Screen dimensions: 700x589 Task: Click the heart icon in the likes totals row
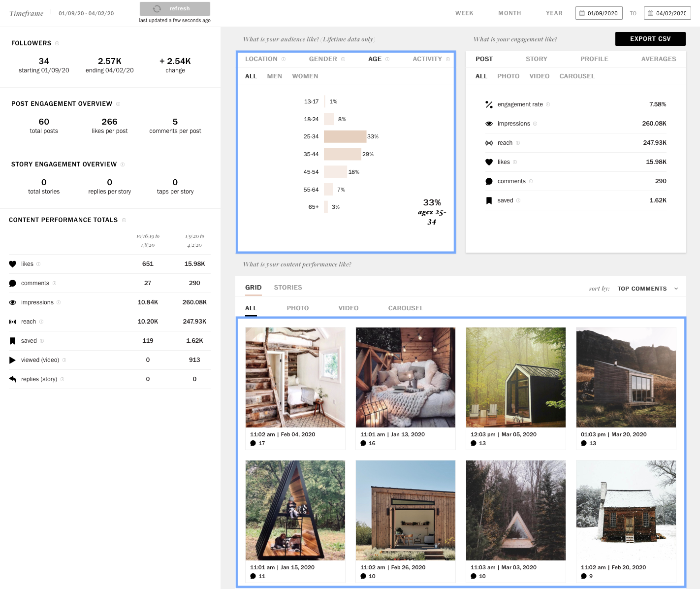13,264
